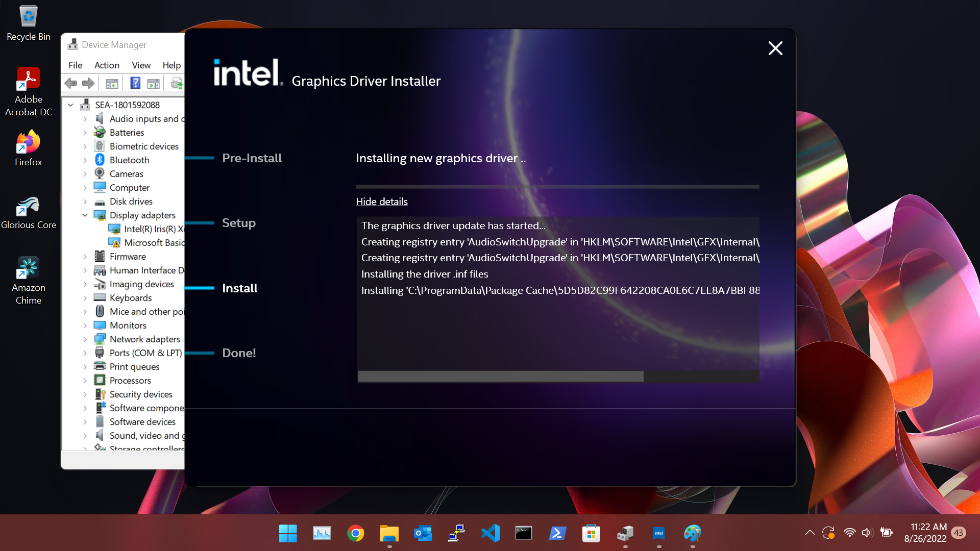The width and height of the screenshot is (980, 551).
Task: Open the performance monitor taskbar icon
Action: [x=322, y=534]
